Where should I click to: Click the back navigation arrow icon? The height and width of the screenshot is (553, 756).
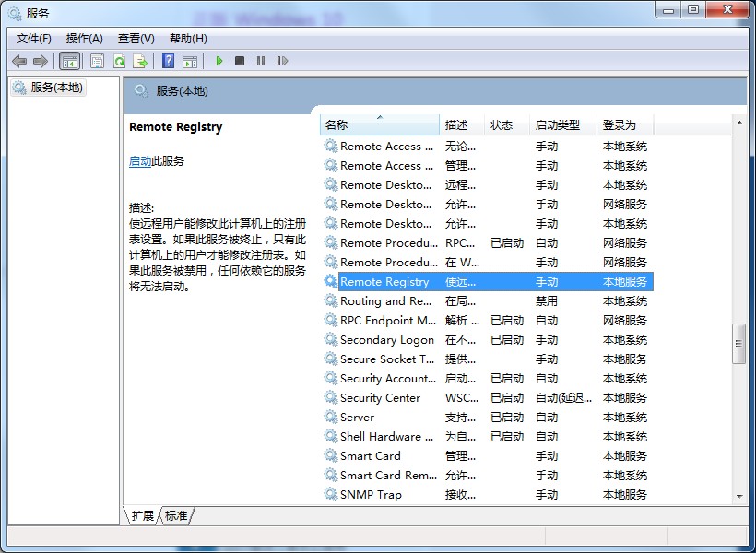(20, 61)
